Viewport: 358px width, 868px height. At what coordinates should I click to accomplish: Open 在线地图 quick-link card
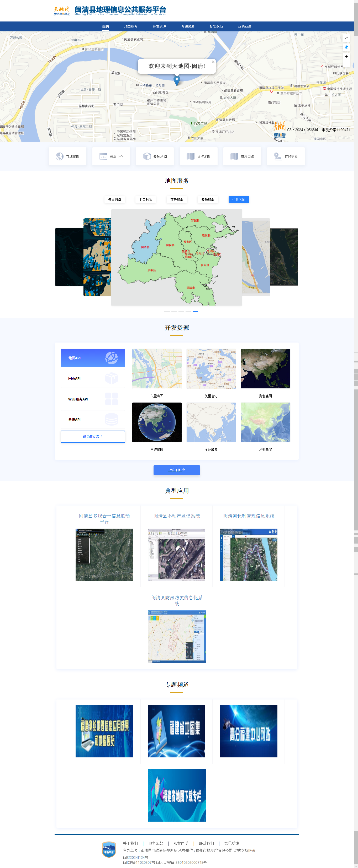click(67, 156)
